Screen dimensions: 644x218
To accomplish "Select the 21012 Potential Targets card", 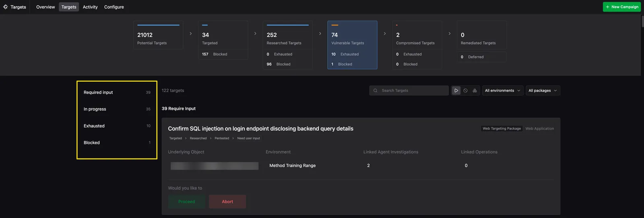I will (158, 35).
